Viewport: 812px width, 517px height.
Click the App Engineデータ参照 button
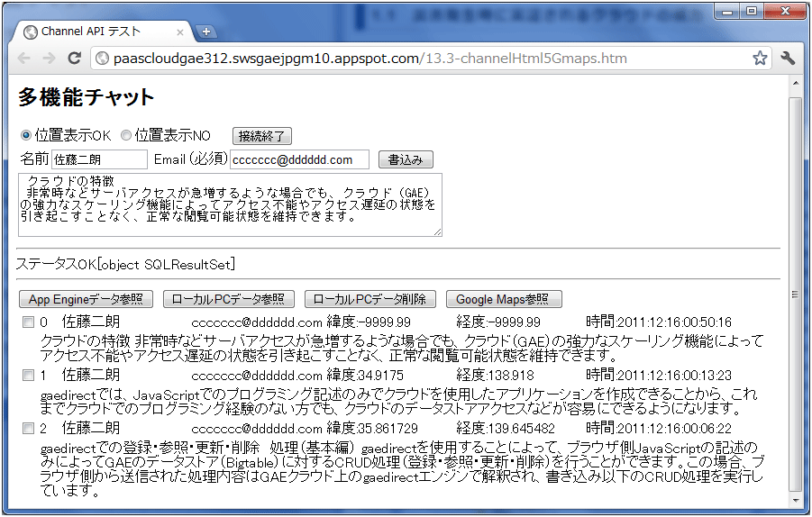[x=86, y=299]
